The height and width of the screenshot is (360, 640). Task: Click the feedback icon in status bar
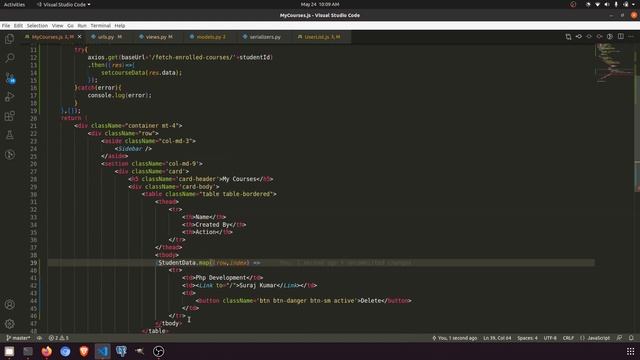620,338
